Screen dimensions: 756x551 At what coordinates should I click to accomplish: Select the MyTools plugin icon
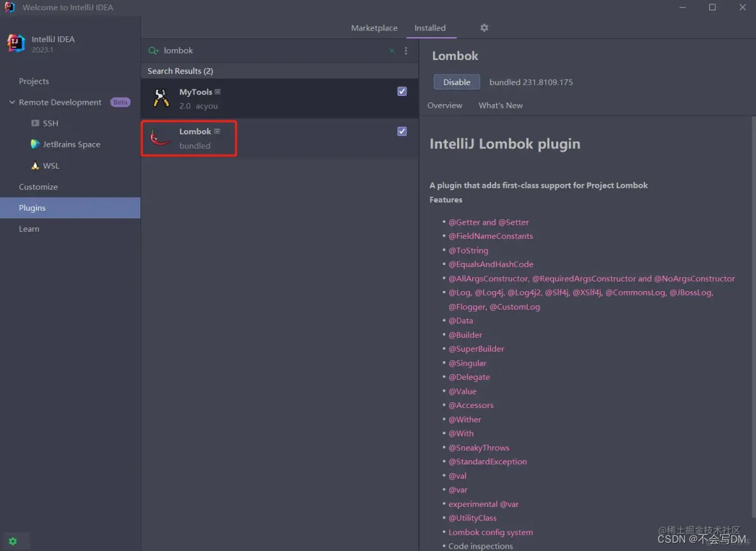coord(161,98)
